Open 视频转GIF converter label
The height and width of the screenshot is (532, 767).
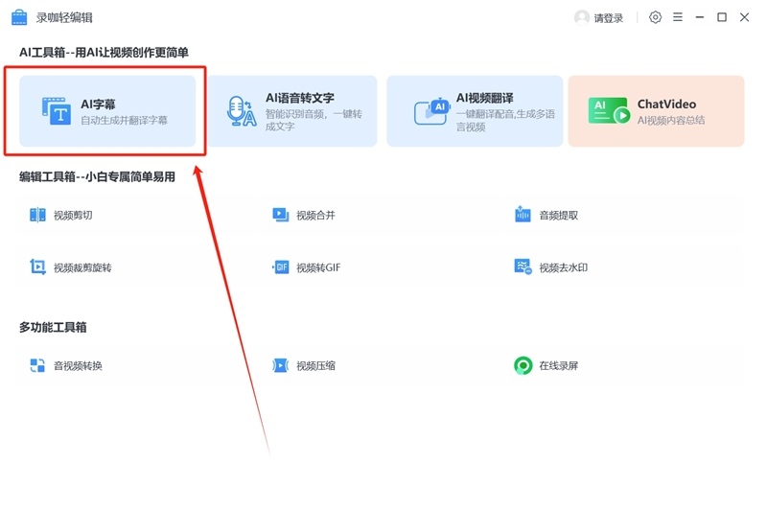pyautogui.click(x=318, y=267)
